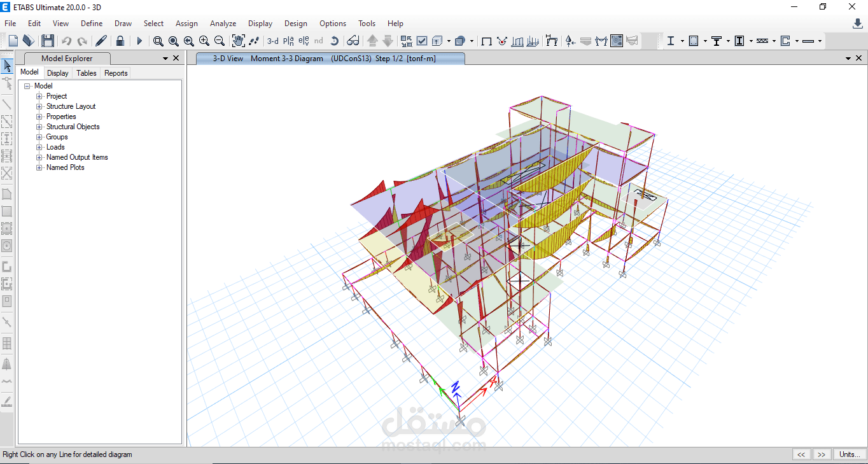Viewport: 868px width, 464px height.
Task: Show undeformed shape icon
Action: (x=487, y=41)
